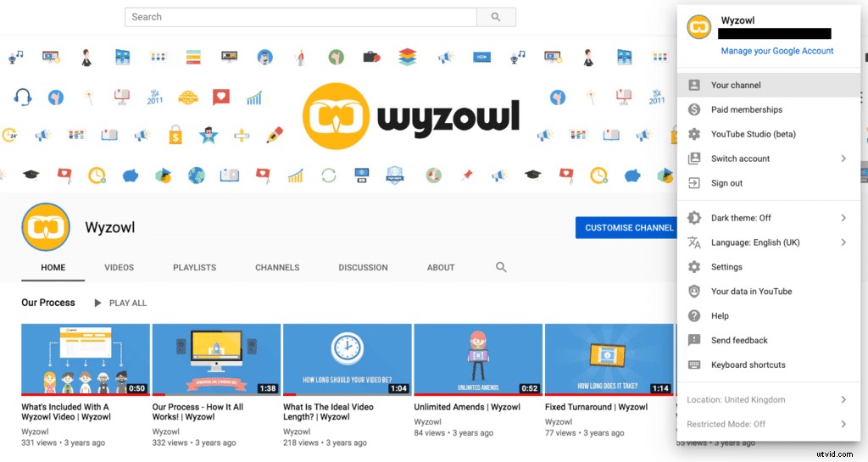
Task: Open Your data in YouTube
Action: (x=768, y=291)
